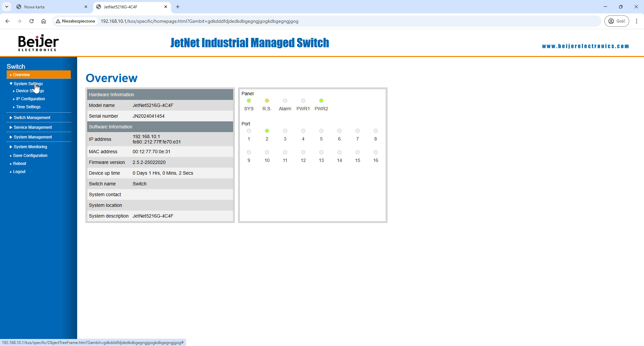Click the Alarm panel LED indicator
Image resolution: width=644 pixels, height=346 pixels.
(x=285, y=101)
